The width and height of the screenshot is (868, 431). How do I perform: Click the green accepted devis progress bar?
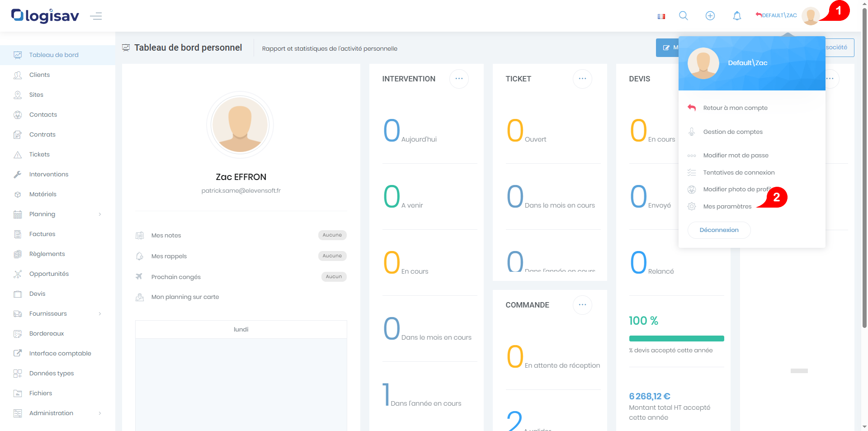(676, 339)
